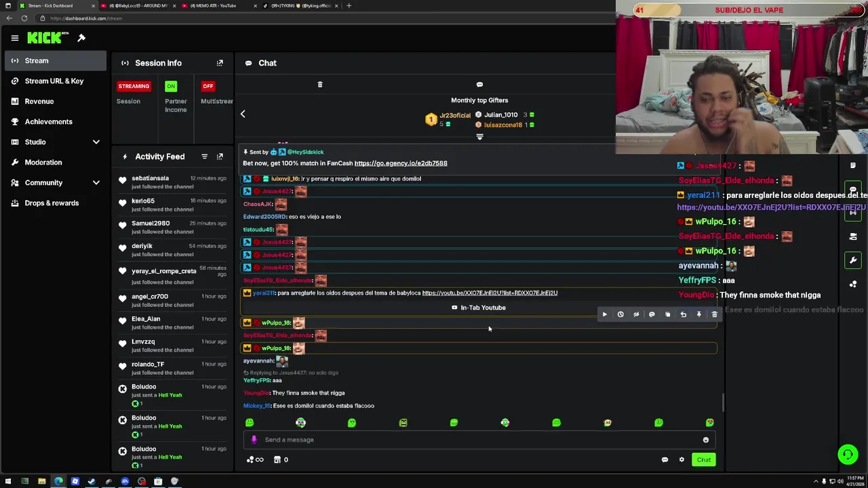This screenshot has width=868, height=488.
Task: Click the mention icon in message toolbar
Action: coord(652,314)
